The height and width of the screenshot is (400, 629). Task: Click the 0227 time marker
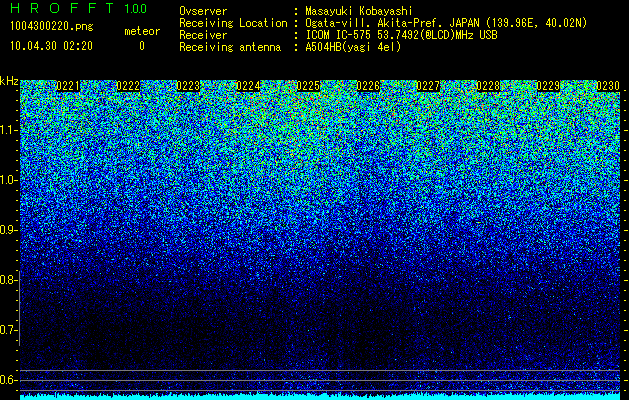(x=428, y=86)
